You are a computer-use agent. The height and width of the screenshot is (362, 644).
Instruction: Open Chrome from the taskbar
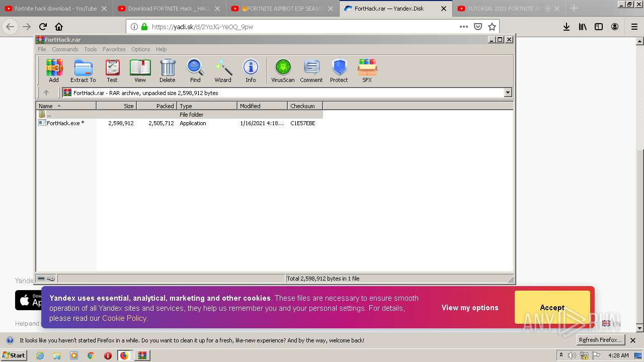point(91,355)
